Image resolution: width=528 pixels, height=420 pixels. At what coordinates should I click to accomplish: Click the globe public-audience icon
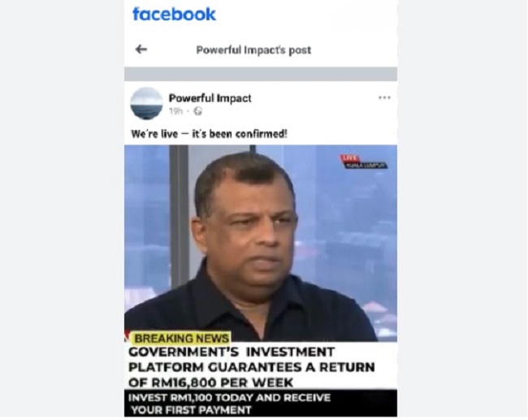198,111
